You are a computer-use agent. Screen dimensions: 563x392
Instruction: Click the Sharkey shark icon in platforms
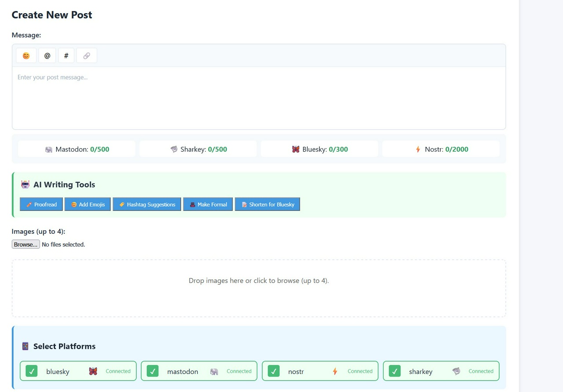pos(456,371)
